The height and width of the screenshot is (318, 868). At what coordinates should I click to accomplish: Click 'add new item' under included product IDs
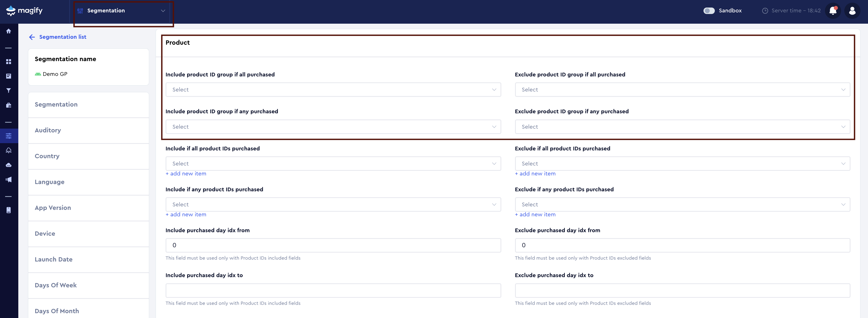186,174
